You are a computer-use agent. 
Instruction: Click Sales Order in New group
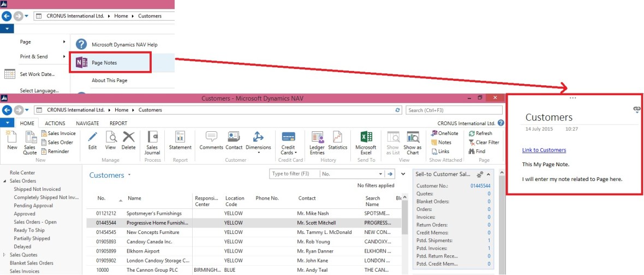click(57, 143)
